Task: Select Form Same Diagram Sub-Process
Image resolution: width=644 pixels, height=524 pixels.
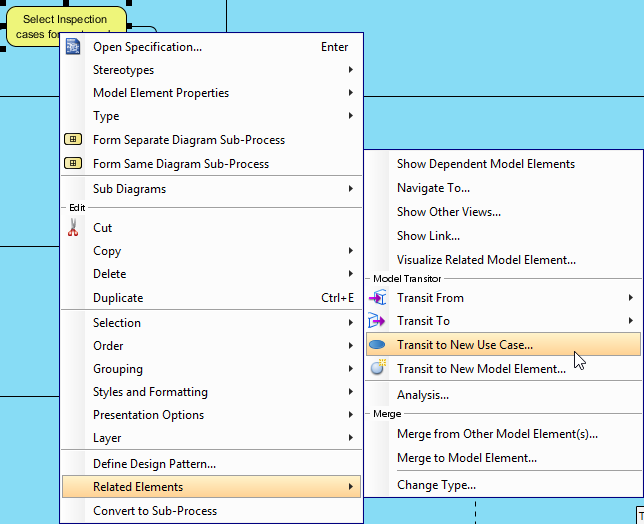Action: click(211, 163)
